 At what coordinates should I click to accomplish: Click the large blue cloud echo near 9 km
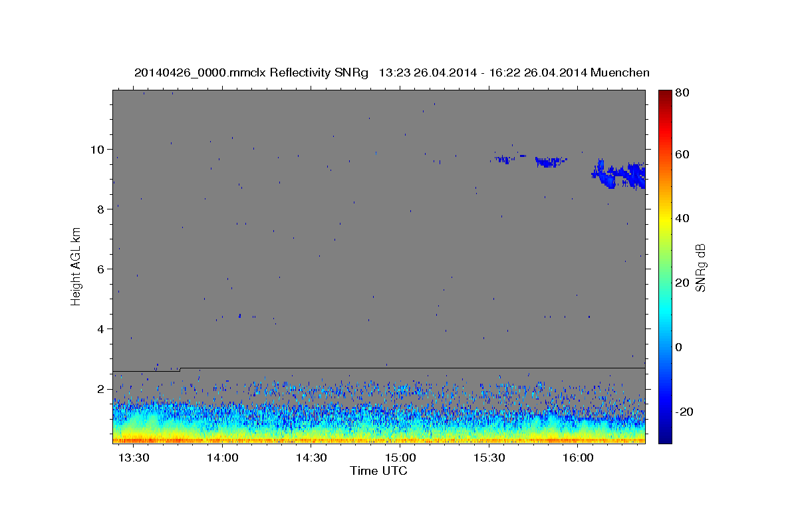coord(620,174)
